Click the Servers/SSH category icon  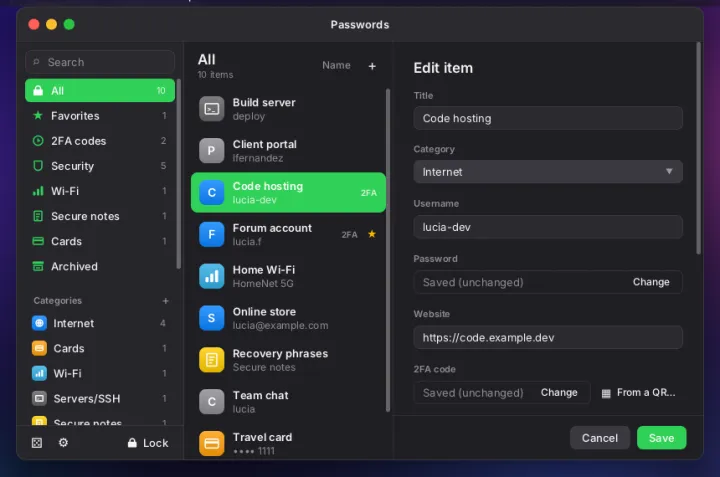point(39,398)
